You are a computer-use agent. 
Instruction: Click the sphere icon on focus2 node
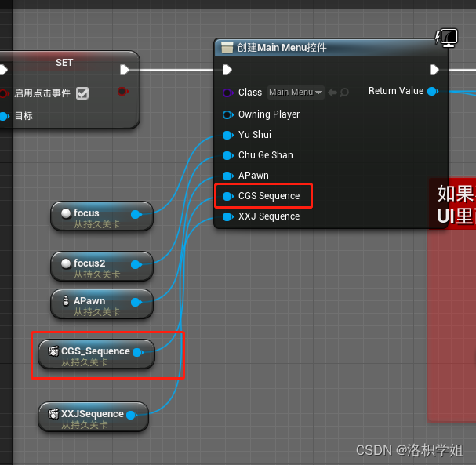66,263
